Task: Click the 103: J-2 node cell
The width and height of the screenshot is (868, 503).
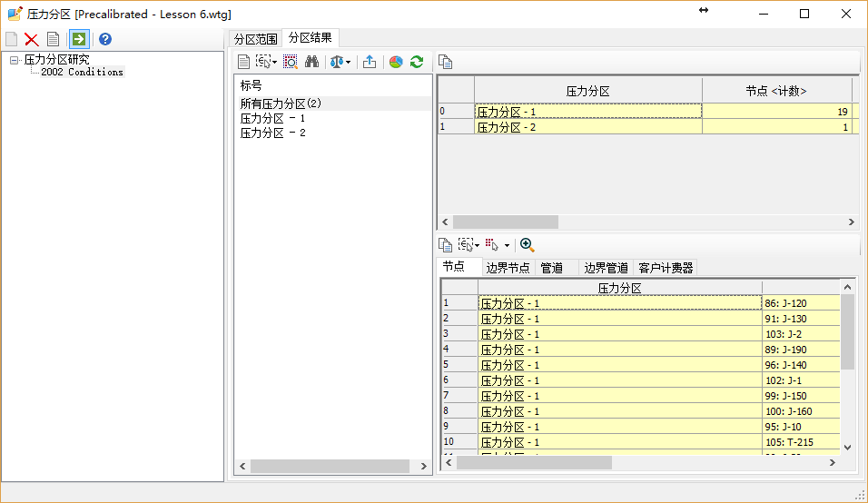Action: pyautogui.click(x=801, y=334)
